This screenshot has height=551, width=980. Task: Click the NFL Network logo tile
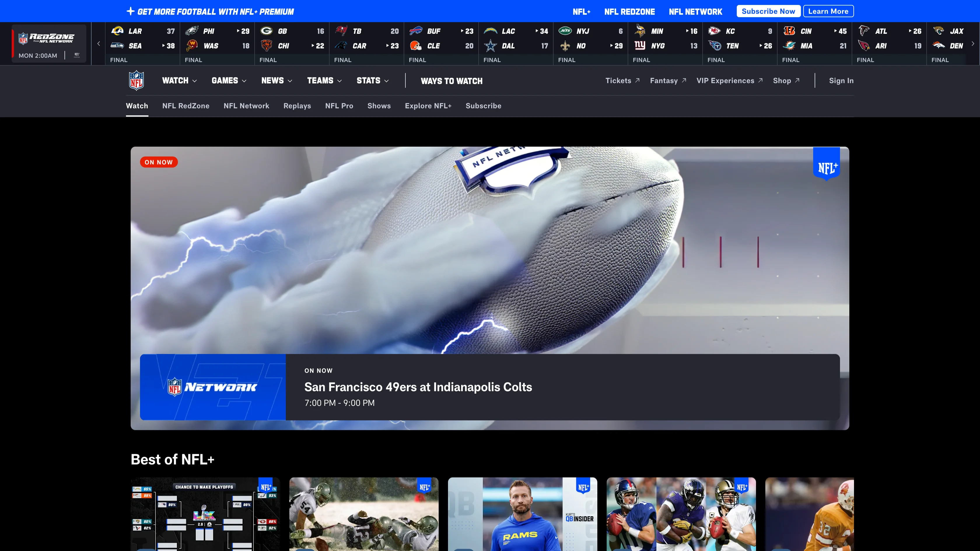[213, 387]
